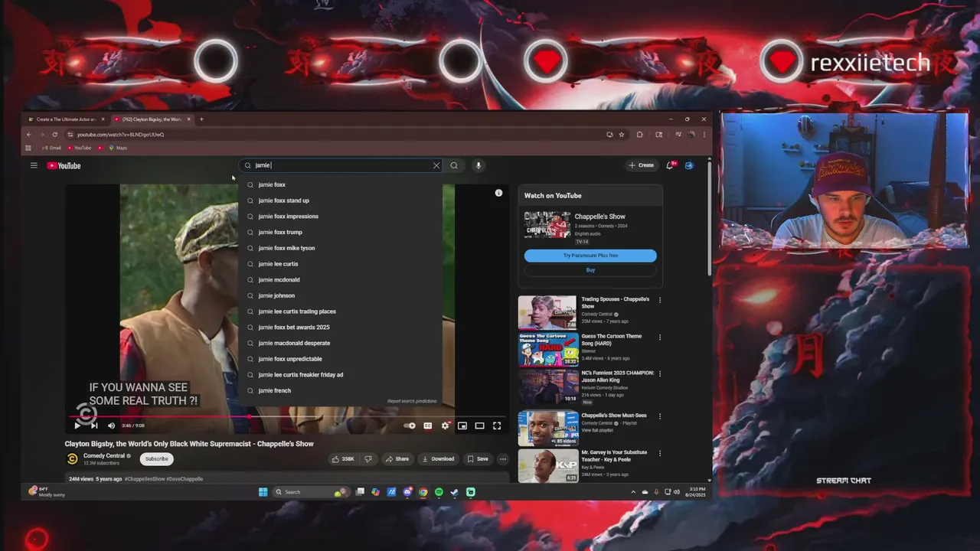Select "jamie macdonald desperate" suggestion
Image resolution: width=980 pixels, height=551 pixels.
point(341,343)
